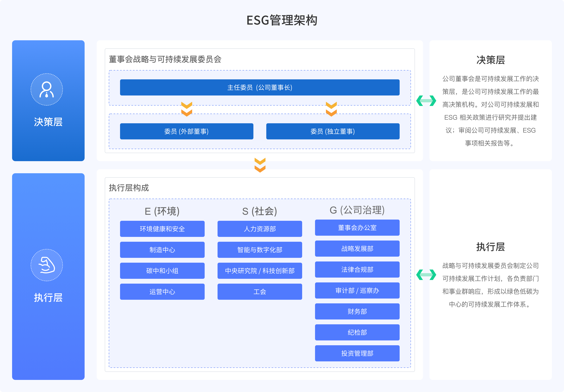
Task: Click the 执行层构成 heading
Action: (129, 188)
